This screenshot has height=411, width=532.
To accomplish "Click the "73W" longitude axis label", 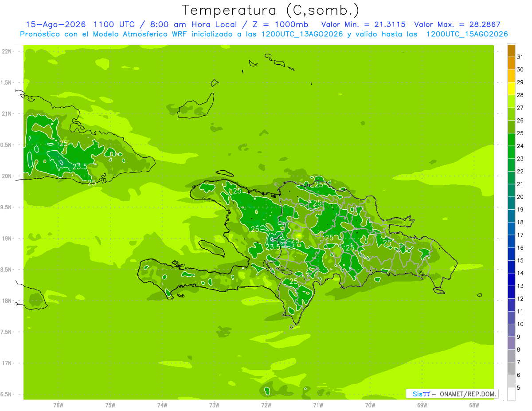I will tap(214, 405).
